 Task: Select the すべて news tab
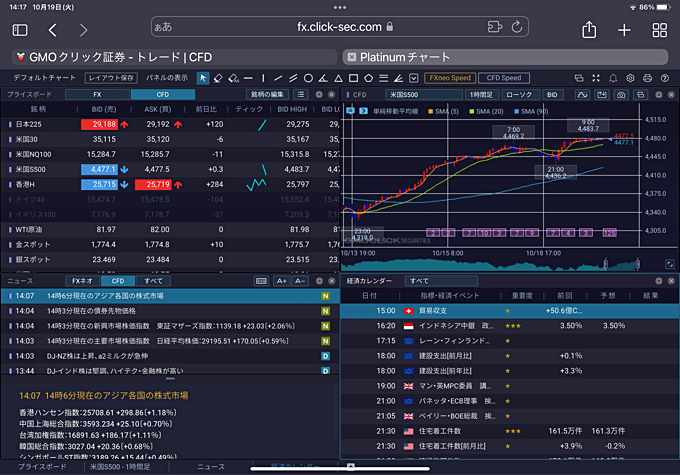(x=153, y=281)
